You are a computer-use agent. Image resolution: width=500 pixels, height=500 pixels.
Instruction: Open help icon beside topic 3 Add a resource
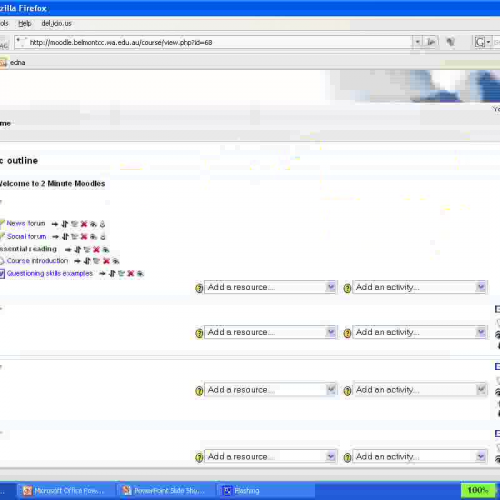click(199, 457)
